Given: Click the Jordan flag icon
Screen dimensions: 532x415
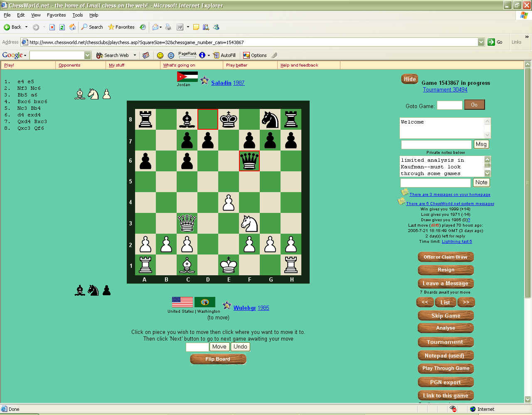Looking at the screenshot, I should tap(187, 77).
